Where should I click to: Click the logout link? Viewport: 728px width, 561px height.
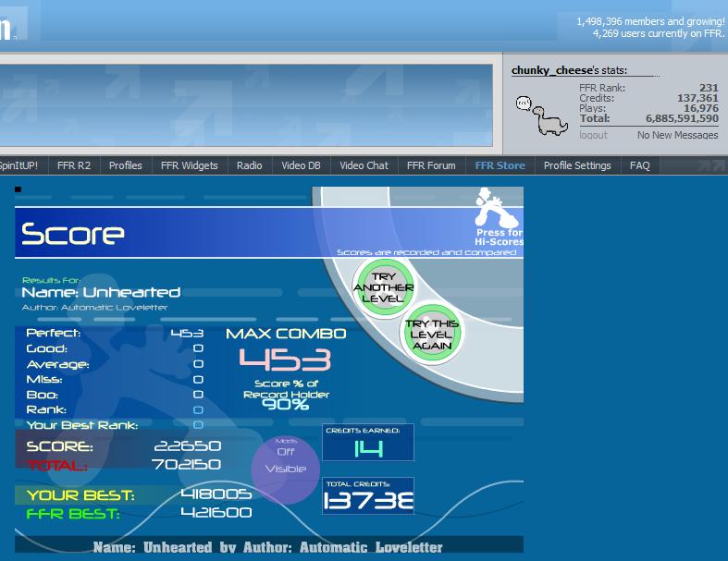(x=593, y=135)
